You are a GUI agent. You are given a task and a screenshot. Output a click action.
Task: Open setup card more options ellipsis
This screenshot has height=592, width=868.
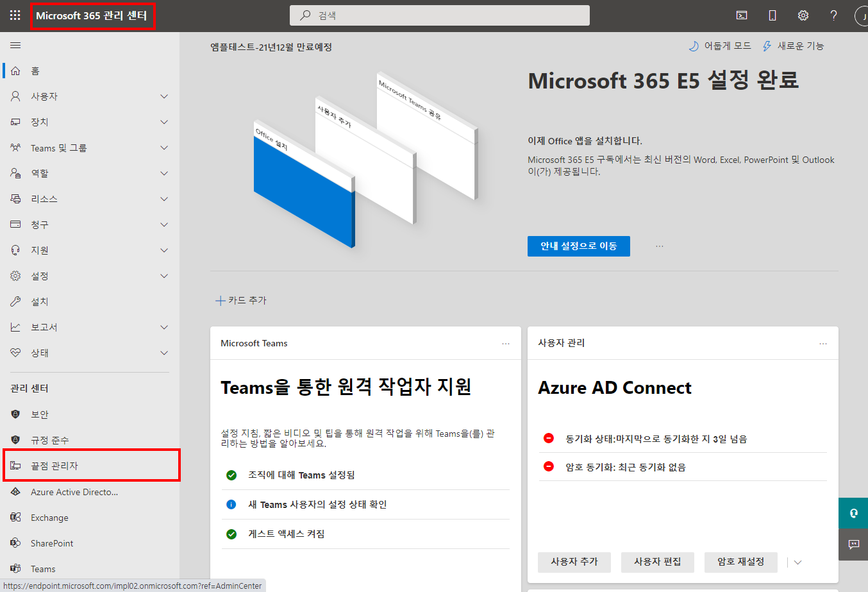(660, 246)
